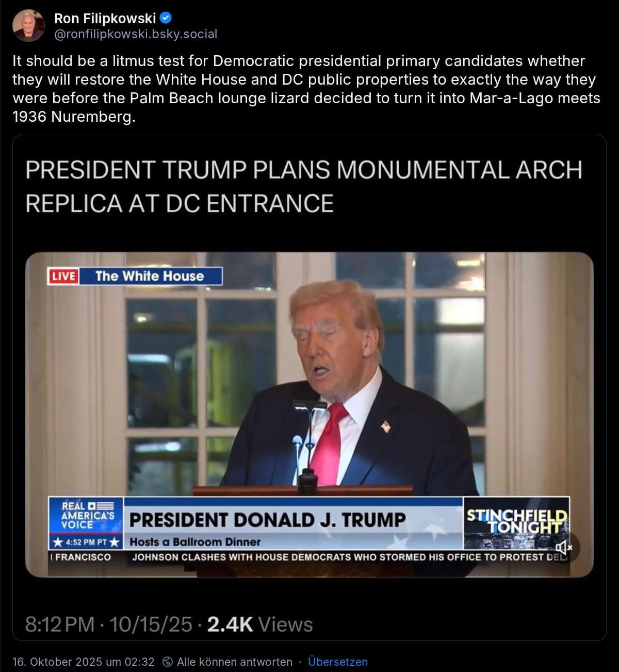Open the @ronfilipkowski.bsky.social handle link
This screenshot has height=672, width=619.
136,34
